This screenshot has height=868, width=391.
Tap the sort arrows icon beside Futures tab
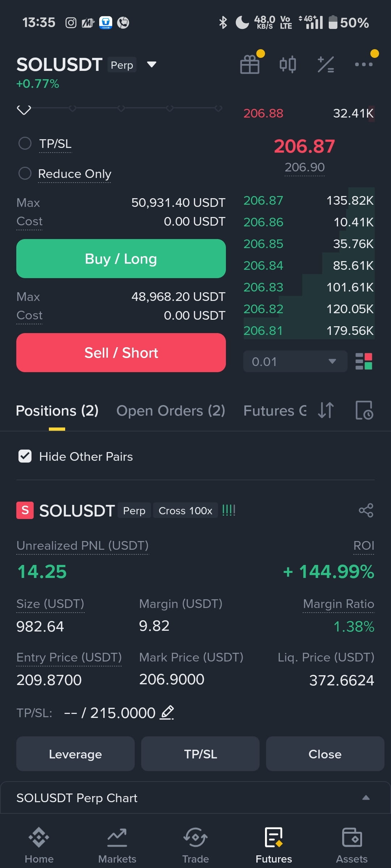(326, 410)
